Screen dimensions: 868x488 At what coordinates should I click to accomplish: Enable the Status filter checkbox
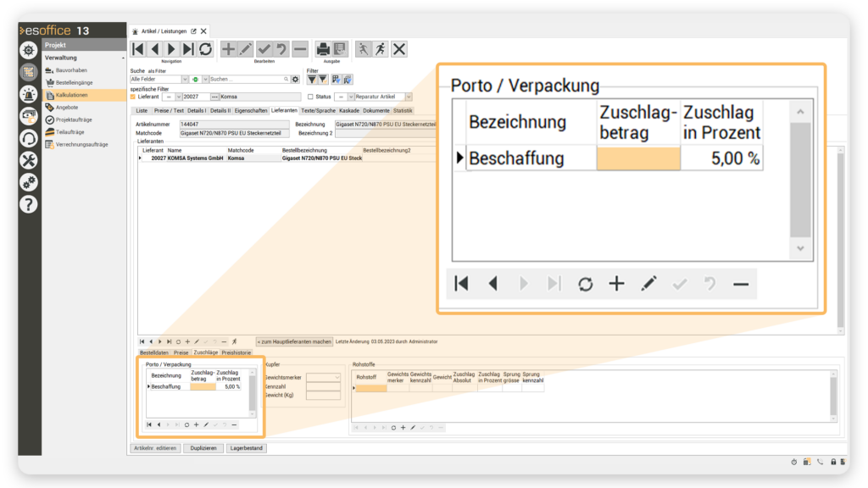[310, 97]
